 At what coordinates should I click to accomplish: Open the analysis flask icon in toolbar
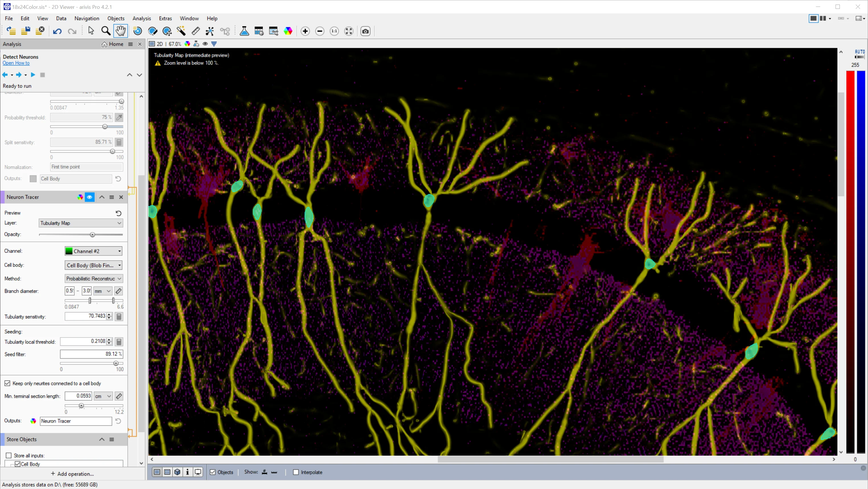[x=244, y=31]
